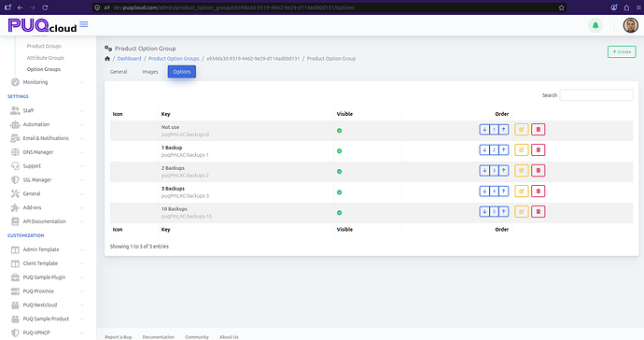Image resolution: width=644 pixels, height=340 pixels.
Task: Edit the '3 Backups' option
Action: point(521,191)
